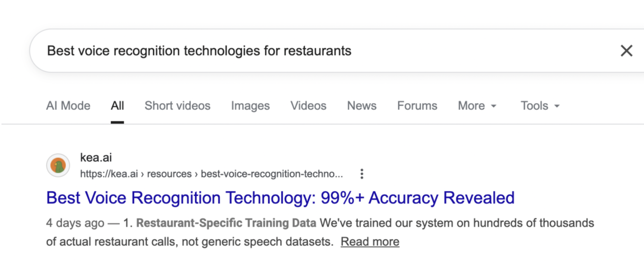The image size is (644, 266).
Task: Click the kea.ai parrot favicon
Action: [x=58, y=165]
